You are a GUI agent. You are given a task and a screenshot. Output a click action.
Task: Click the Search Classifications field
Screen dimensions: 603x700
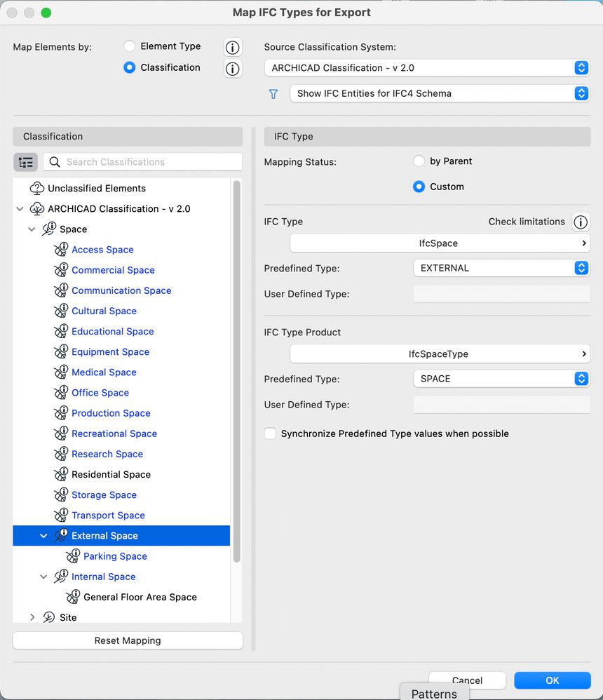click(143, 162)
